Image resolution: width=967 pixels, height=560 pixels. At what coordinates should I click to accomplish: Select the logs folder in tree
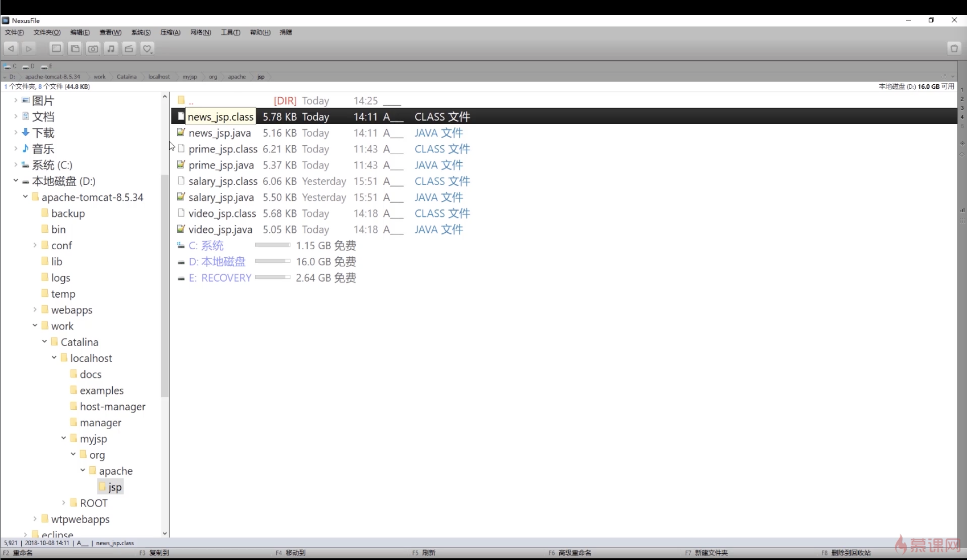coord(60,278)
